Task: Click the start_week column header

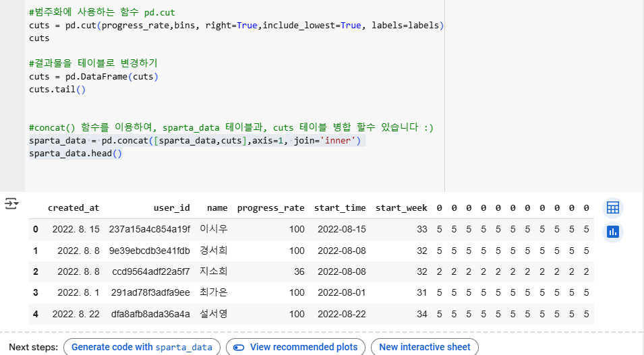Action: click(401, 208)
